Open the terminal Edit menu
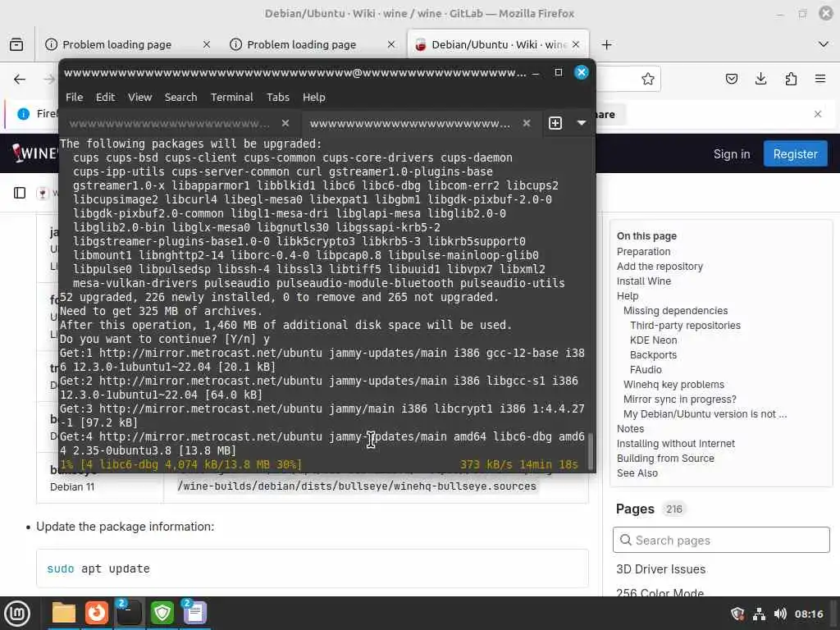Screen dimensions: 840x630 pyautogui.click(x=105, y=97)
